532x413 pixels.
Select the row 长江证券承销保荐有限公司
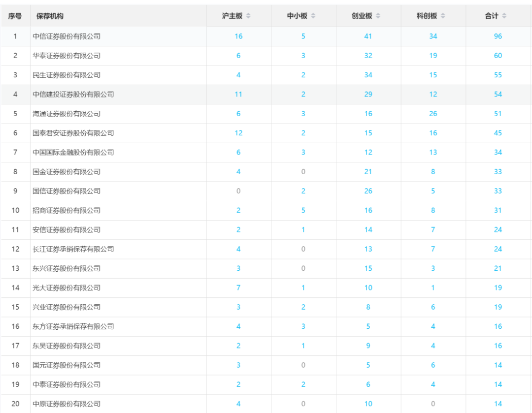266,249
